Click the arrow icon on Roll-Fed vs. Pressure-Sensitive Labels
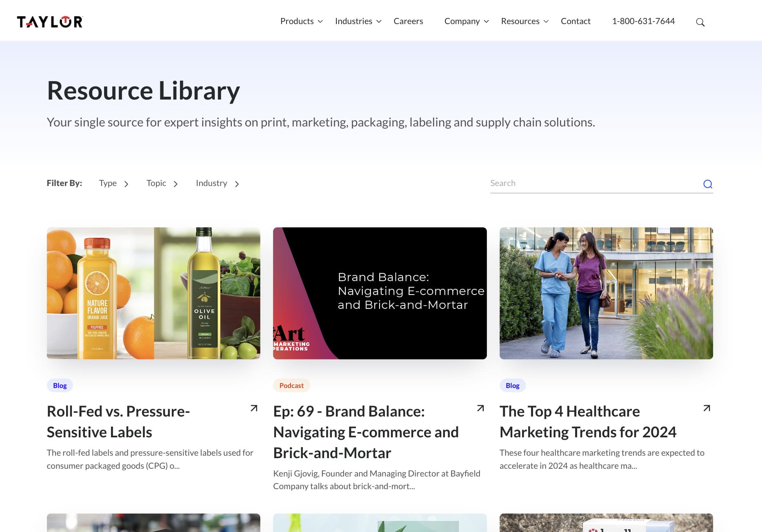762x532 pixels. (253, 408)
